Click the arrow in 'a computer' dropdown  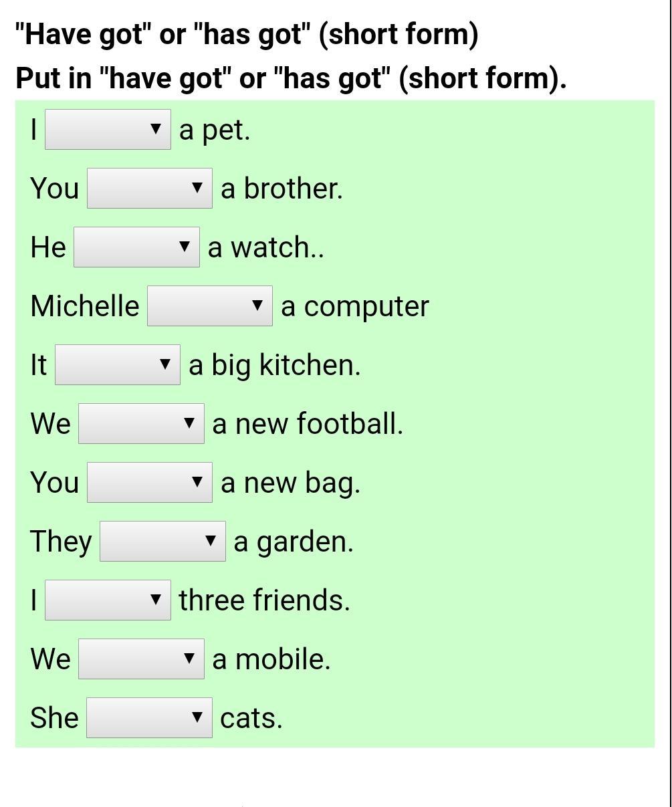[257, 306]
